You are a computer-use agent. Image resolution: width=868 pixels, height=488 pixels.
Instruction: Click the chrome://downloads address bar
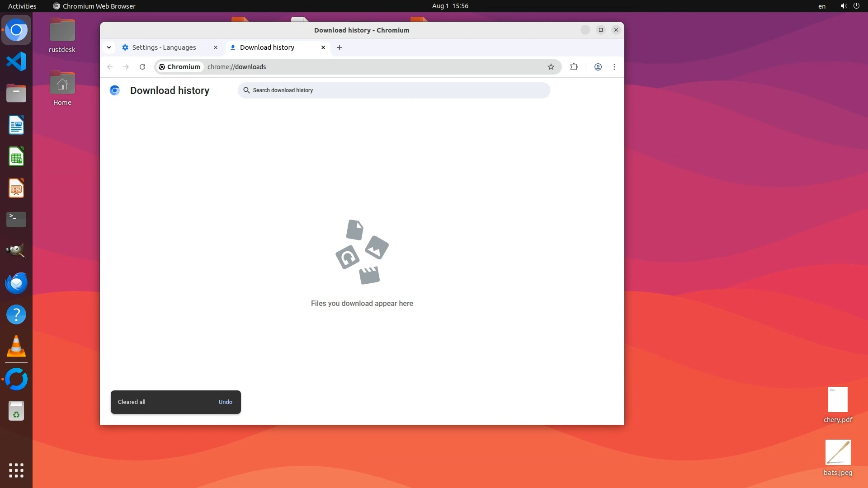point(362,67)
